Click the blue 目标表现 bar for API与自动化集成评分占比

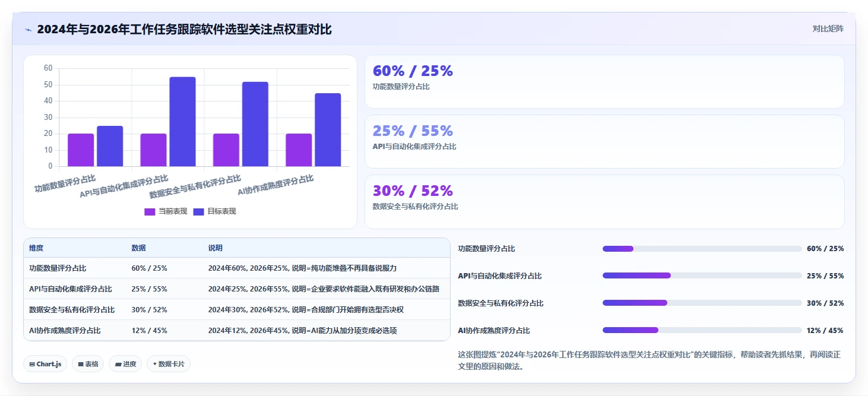tap(182, 122)
